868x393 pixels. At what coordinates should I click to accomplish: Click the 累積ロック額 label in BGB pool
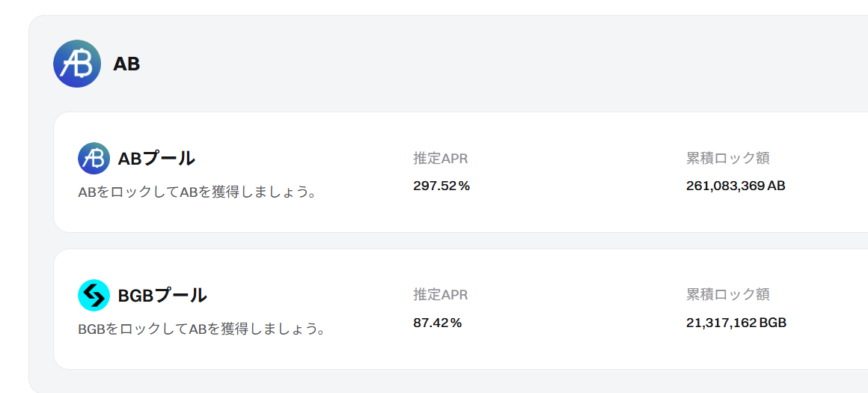728,295
